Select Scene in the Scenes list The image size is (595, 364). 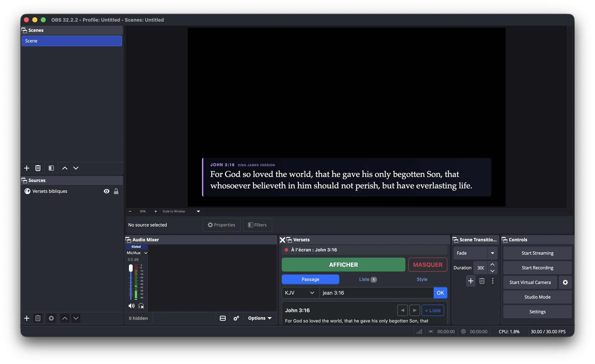pos(71,41)
